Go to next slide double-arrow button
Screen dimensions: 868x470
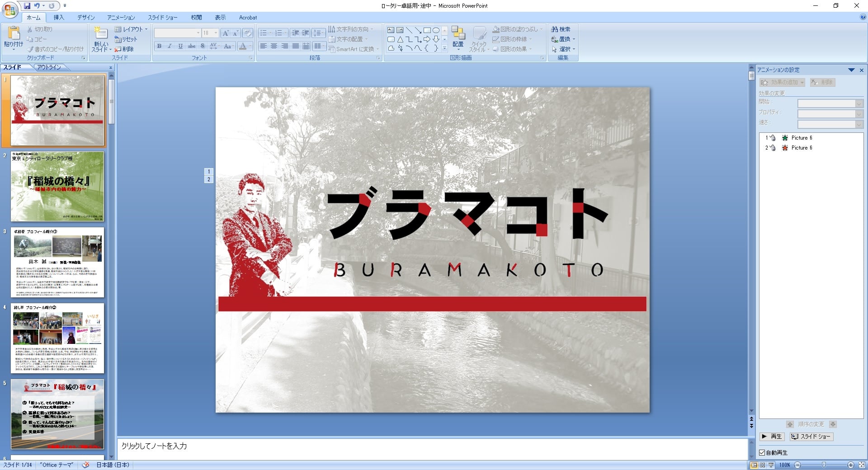coord(751,426)
